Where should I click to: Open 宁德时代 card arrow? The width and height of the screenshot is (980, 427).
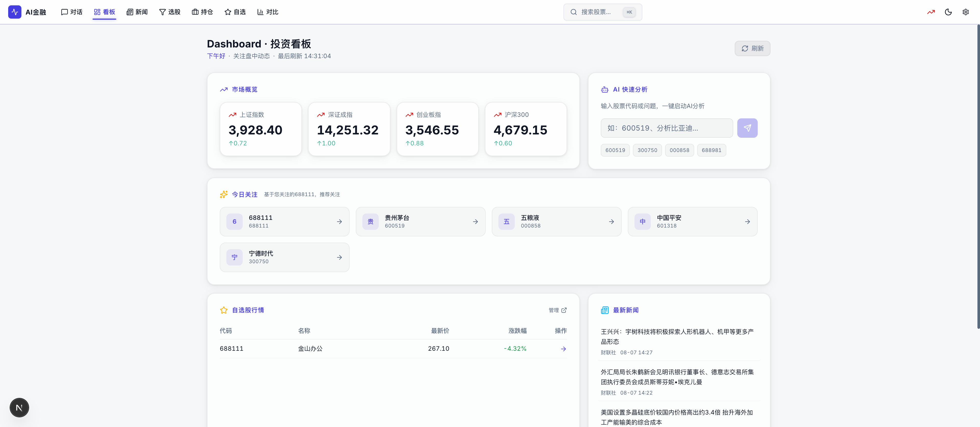339,257
